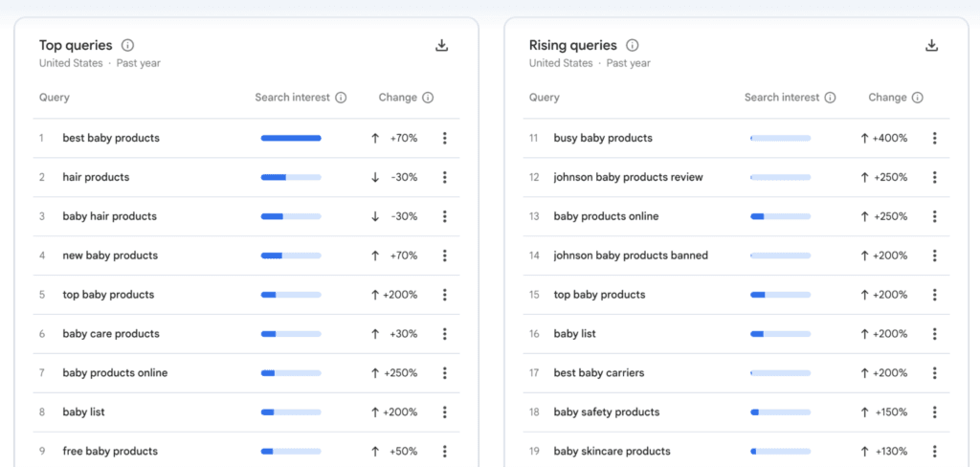The image size is (980, 467).
Task: Open options for baby products online rank 13
Action: click(934, 216)
